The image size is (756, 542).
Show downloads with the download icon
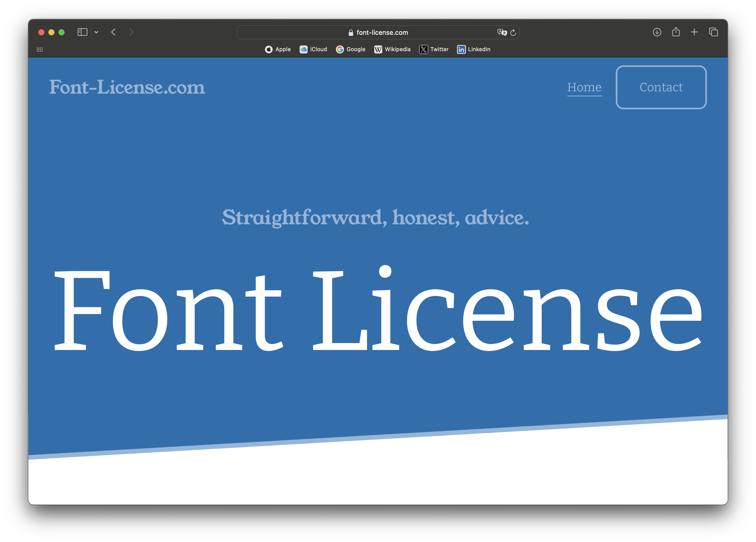(x=657, y=32)
